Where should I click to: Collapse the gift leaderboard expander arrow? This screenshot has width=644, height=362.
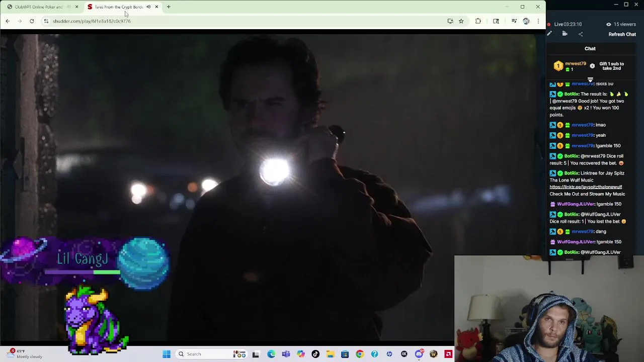(590, 79)
